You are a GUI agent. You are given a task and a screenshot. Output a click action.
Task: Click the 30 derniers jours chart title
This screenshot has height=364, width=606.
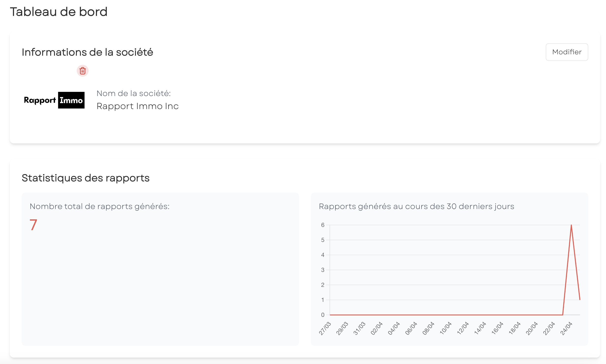(x=416, y=206)
